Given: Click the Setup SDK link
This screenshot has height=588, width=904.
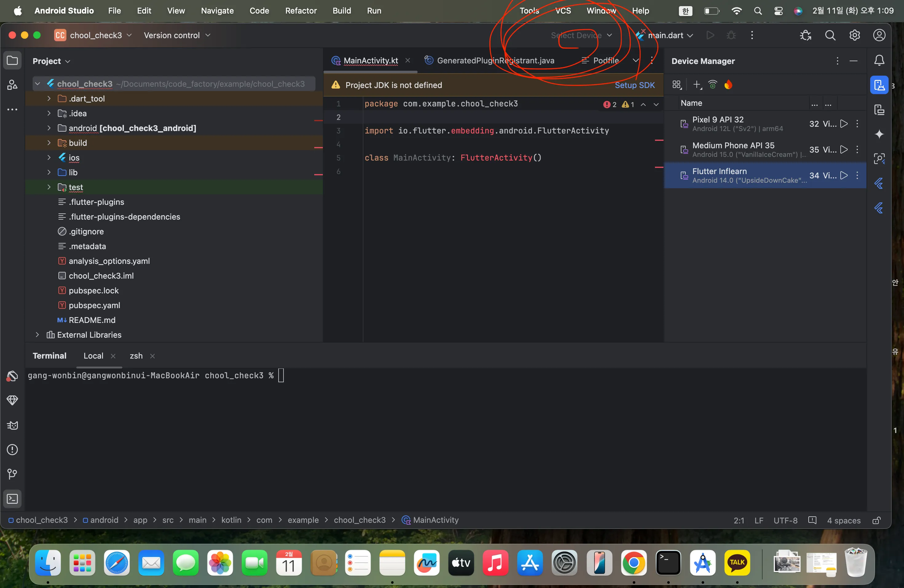Looking at the screenshot, I should [x=635, y=85].
